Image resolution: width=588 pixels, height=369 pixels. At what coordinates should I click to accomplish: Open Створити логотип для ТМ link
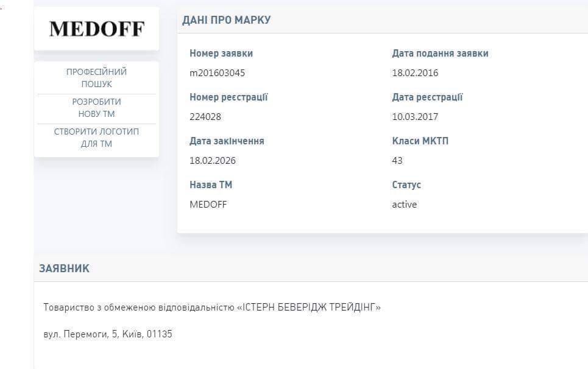pos(96,138)
